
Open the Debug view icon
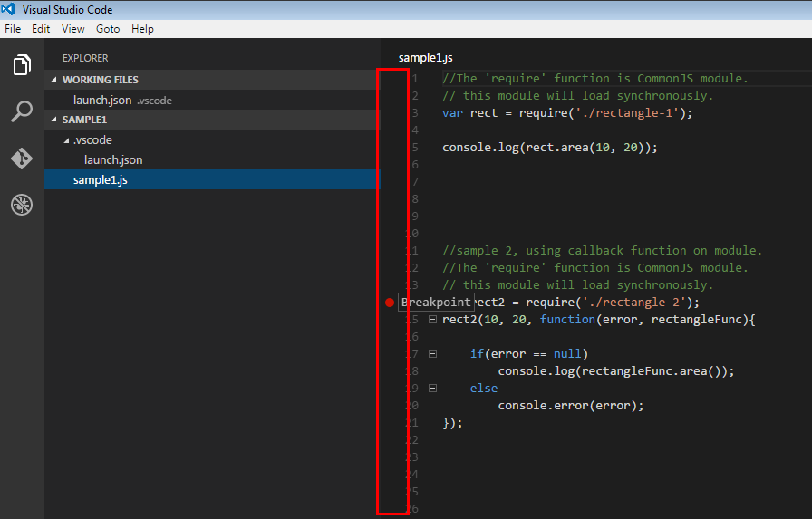pyautogui.click(x=22, y=205)
